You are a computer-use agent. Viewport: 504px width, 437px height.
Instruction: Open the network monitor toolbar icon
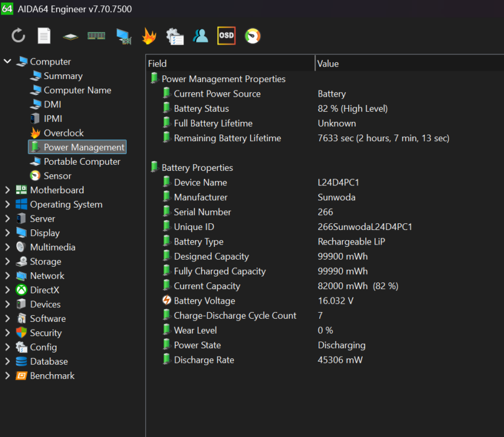point(124,36)
